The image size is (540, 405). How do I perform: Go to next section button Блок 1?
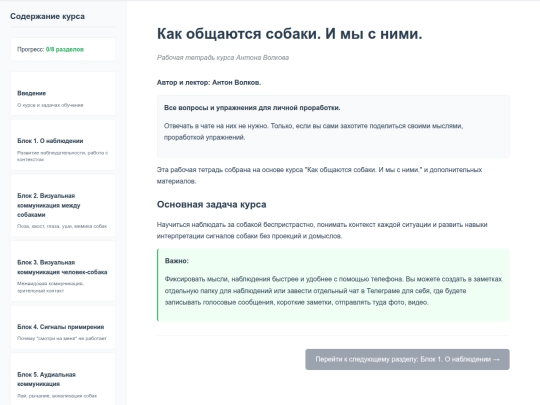coord(407,360)
